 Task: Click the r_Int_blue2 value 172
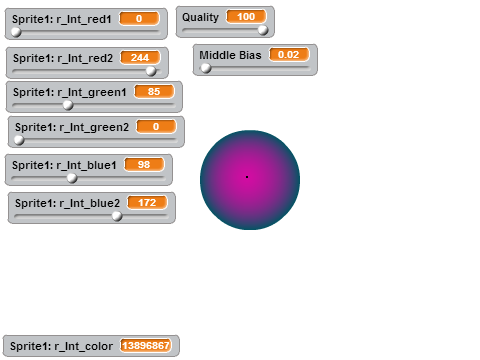point(147,203)
